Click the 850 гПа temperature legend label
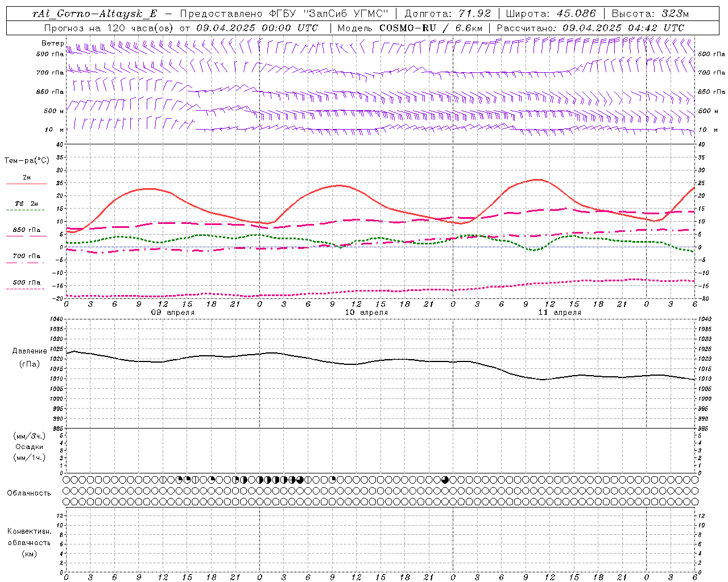 pyautogui.click(x=27, y=230)
